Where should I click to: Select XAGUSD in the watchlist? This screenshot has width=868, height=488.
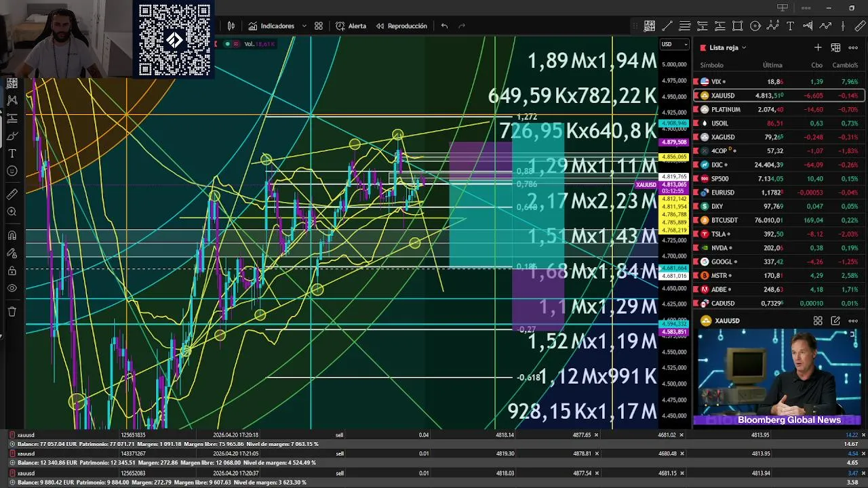[778, 137]
